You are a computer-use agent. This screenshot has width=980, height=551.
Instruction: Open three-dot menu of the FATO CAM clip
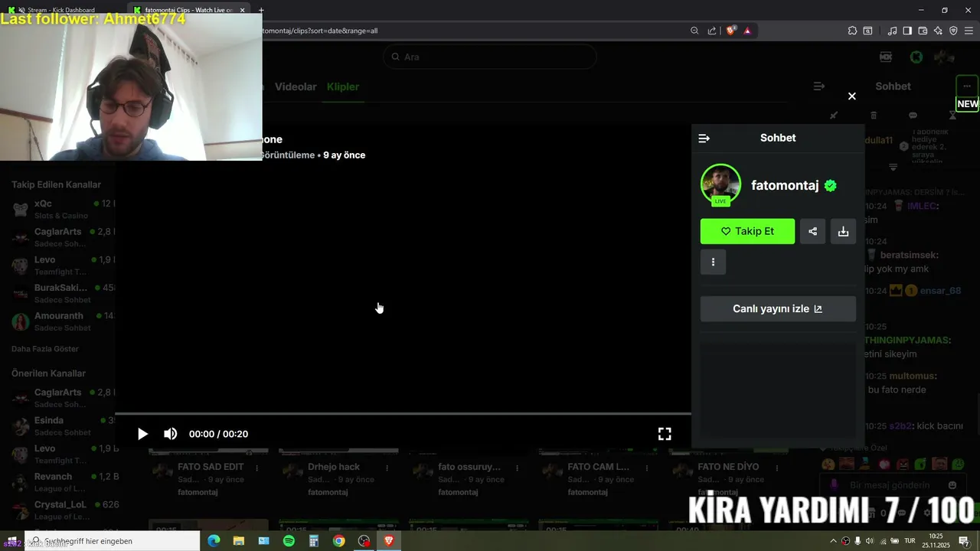pos(648,468)
